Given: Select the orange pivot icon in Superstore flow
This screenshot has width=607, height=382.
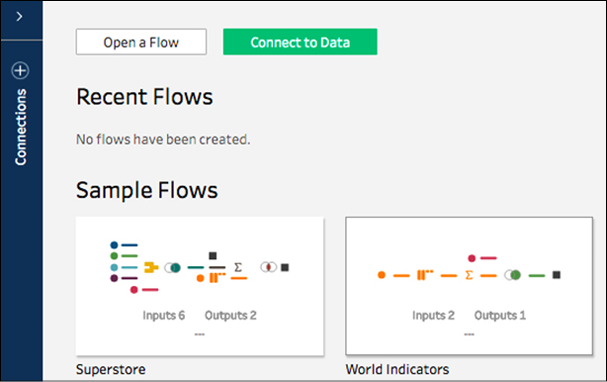Looking at the screenshot, I should [x=217, y=277].
